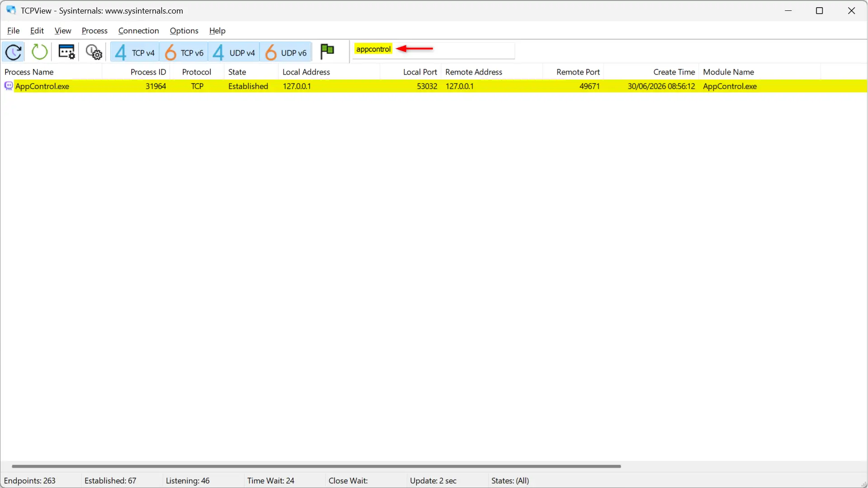Image resolution: width=868 pixels, height=488 pixels.
Task: Sort by Module Name column header
Action: click(759, 72)
